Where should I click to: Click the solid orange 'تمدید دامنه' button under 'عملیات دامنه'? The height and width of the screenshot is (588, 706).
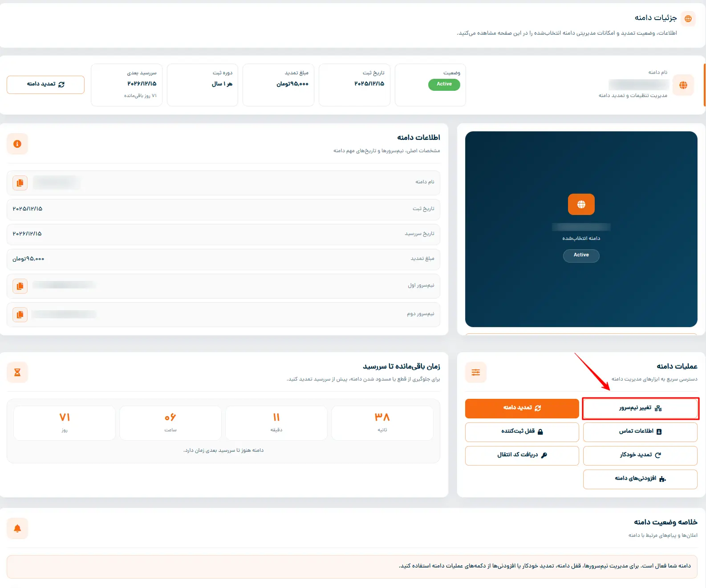click(522, 408)
